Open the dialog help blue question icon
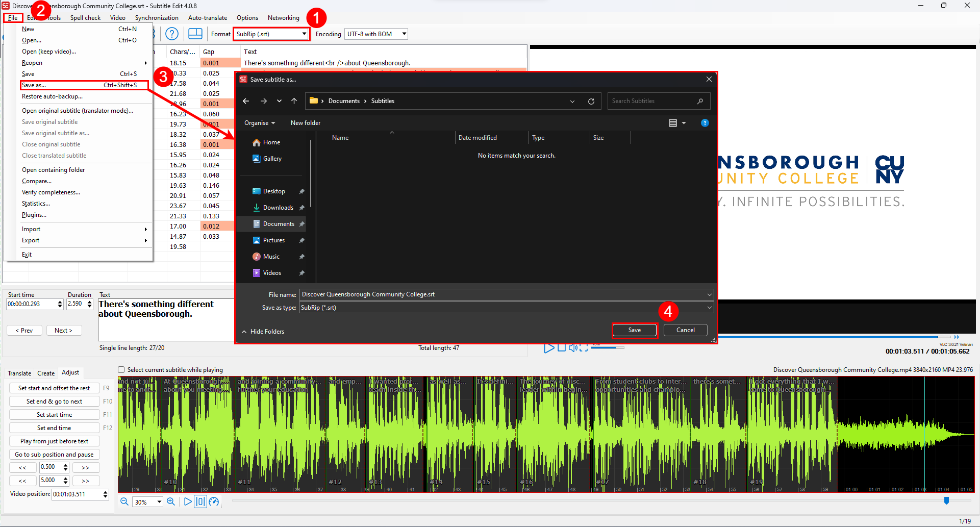 [x=705, y=123]
